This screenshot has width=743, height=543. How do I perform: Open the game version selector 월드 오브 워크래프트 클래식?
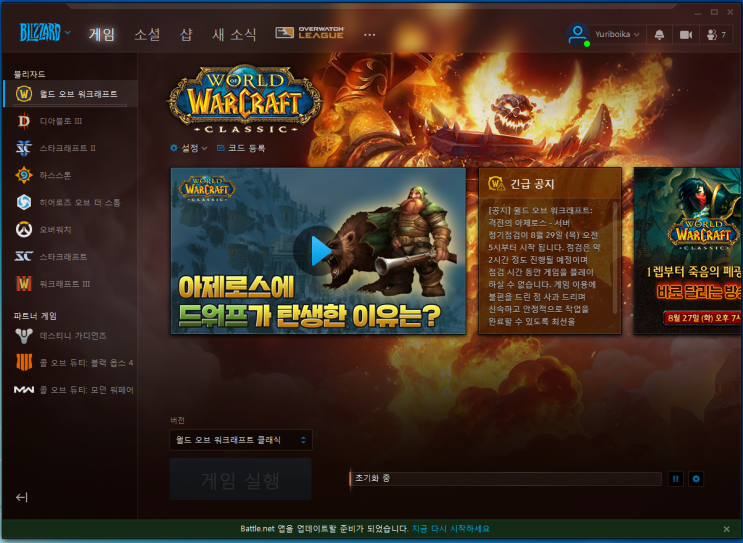coord(241,440)
